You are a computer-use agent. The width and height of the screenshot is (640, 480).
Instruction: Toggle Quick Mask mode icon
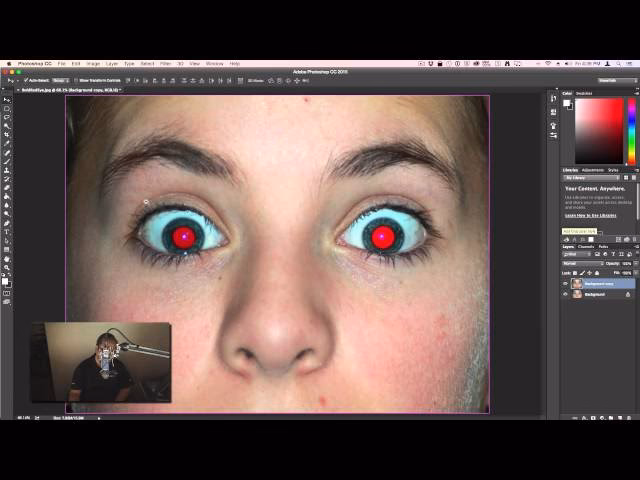tap(7, 293)
